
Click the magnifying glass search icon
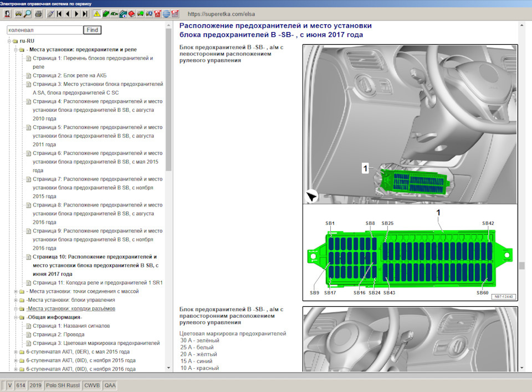coord(28,14)
